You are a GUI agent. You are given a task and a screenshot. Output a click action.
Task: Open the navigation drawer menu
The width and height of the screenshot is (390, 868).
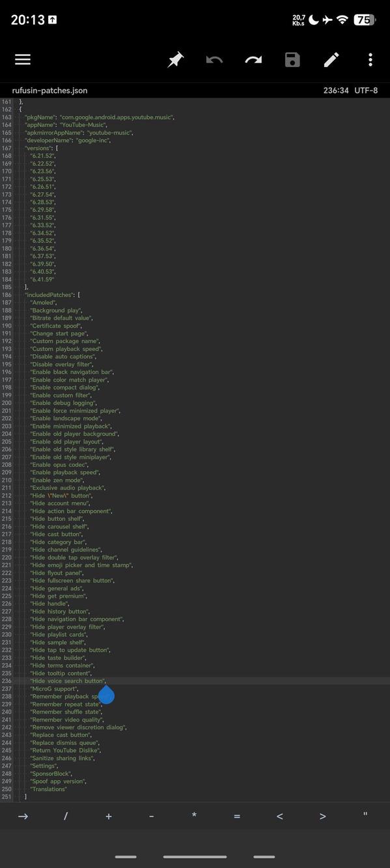pyautogui.click(x=22, y=59)
